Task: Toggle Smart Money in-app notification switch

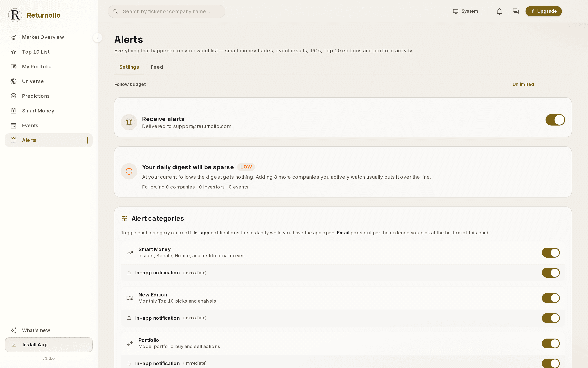Action: click(551, 273)
